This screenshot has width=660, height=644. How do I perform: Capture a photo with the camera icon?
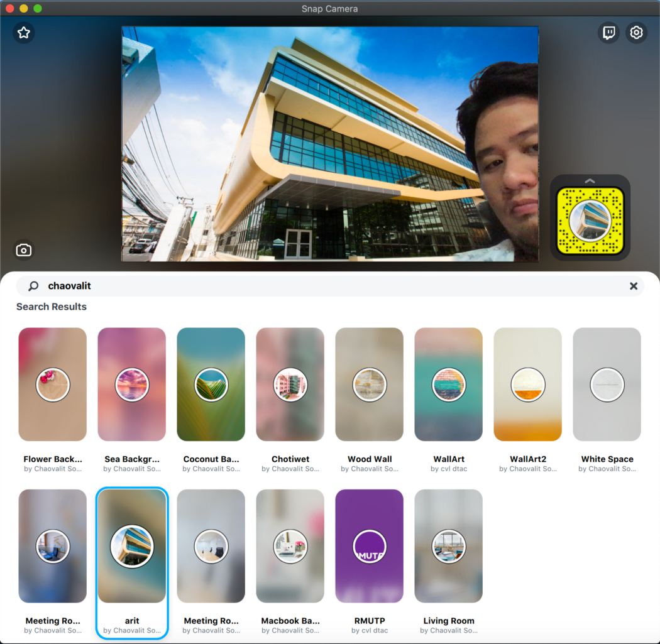click(23, 249)
